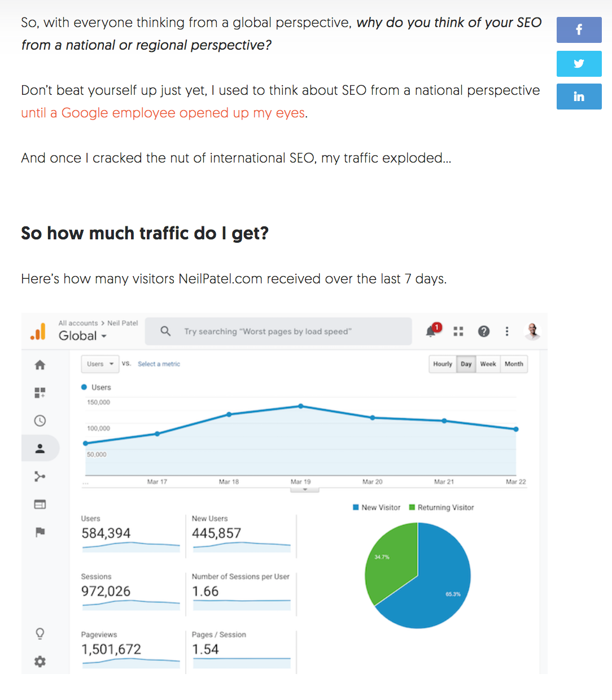The width and height of the screenshot is (612, 700).
Task: Open Acquisition icon in sidebar
Action: 40,476
